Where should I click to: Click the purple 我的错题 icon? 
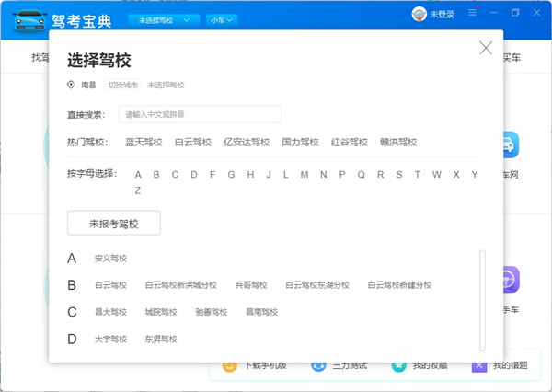pyautogui.click(x=479, y=365)
